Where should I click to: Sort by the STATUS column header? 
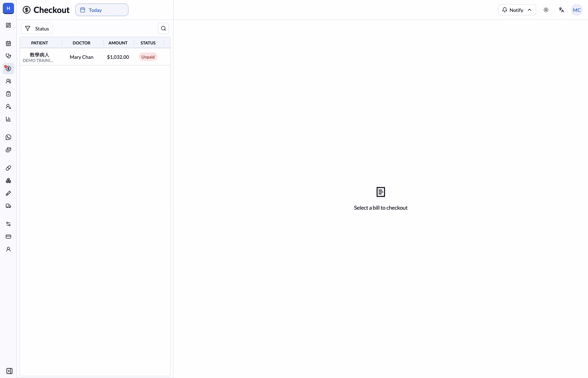[148, 43]
